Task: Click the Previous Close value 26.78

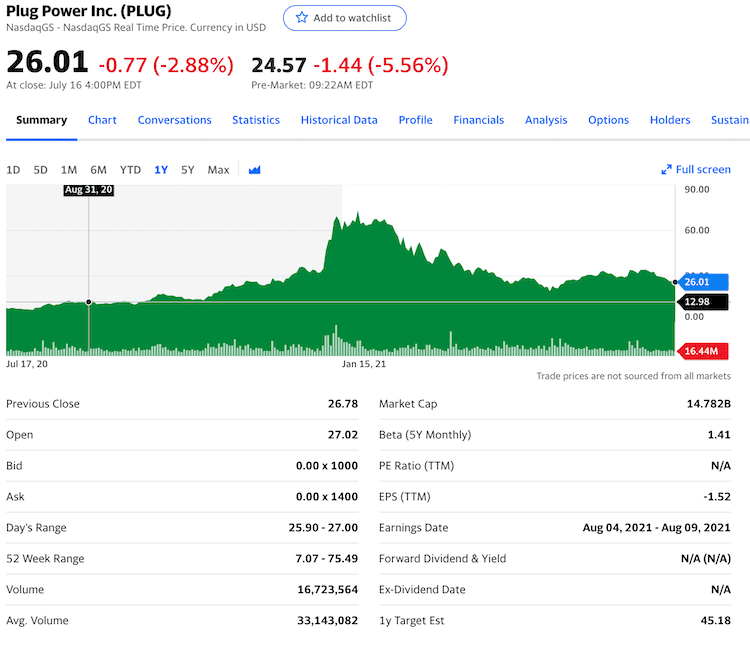Action: pyautogui.click(x=343, y=404)
